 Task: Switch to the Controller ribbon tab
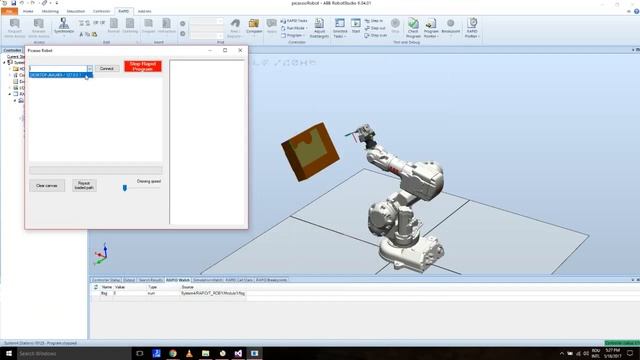[101, 11]
